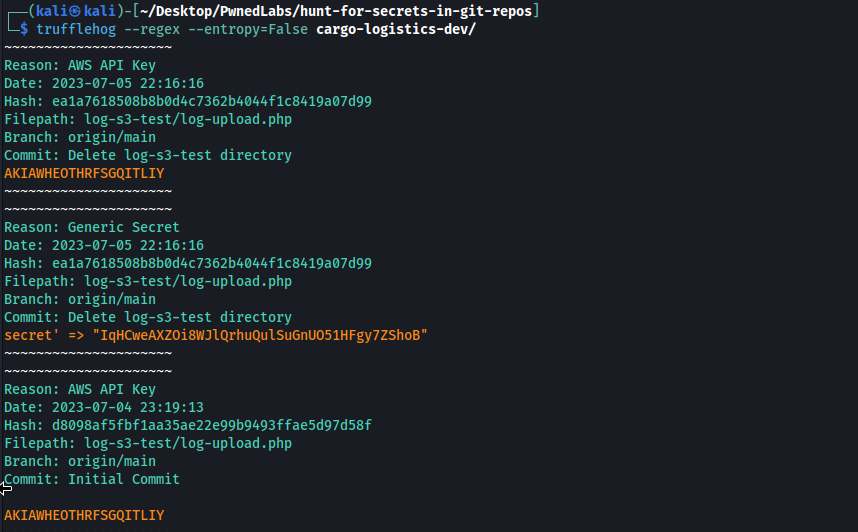Image resolution: width=858 pixels, height=532 pixels.
Task: Click the second 'Branch: origin/main' line
Action: tap(80, 299)
